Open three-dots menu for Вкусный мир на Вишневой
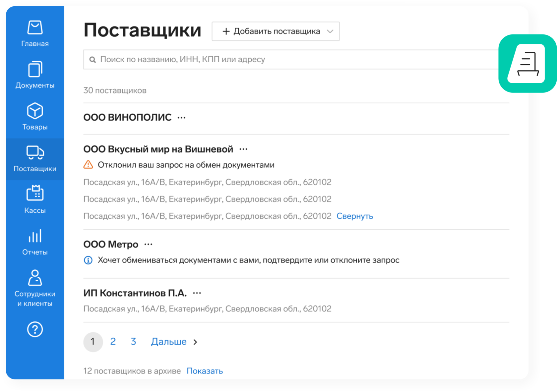Image resolution: width=557 pixels, height=392 pixels. click(243, 149)
